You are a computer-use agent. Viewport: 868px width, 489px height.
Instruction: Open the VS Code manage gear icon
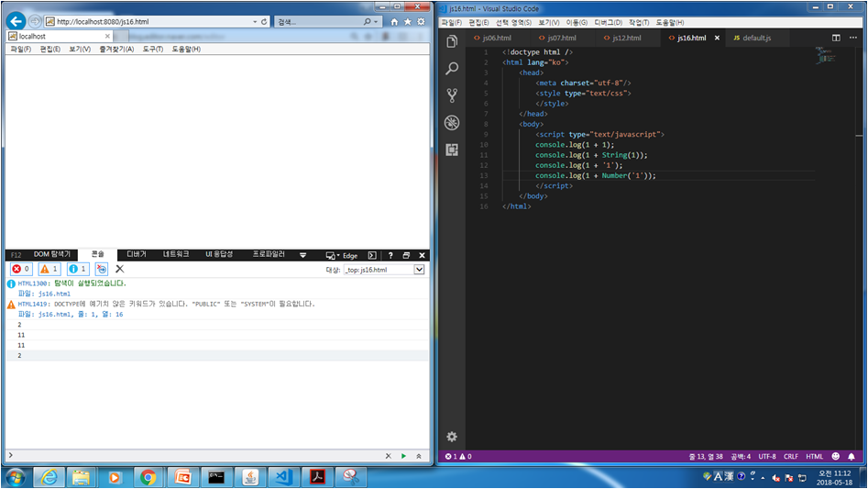pos(452,437)
